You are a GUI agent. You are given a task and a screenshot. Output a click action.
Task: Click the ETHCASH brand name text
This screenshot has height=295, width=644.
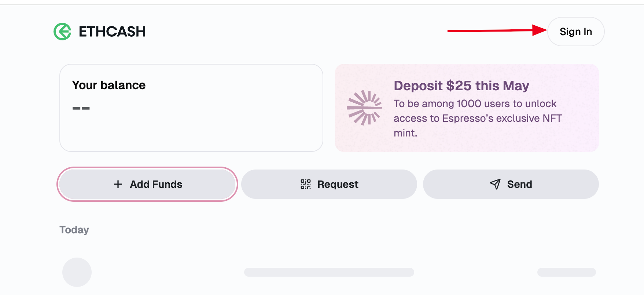click(x=112, y=32)
